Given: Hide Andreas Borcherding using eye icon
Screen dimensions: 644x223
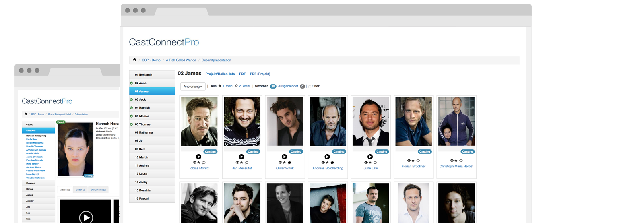Looking at the screenshot, I should click(323, 163).
